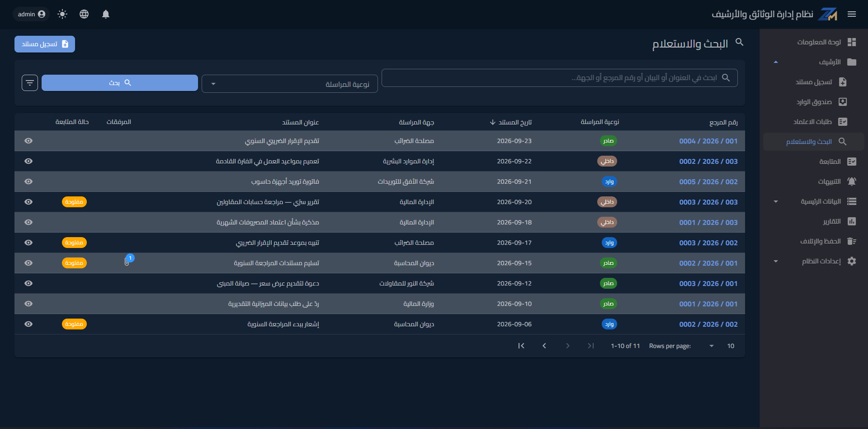This screenshot has height=429, width=868.
Task: Click the alarm bell icon beside التنبيهات
Action: (x=852, y=181)
